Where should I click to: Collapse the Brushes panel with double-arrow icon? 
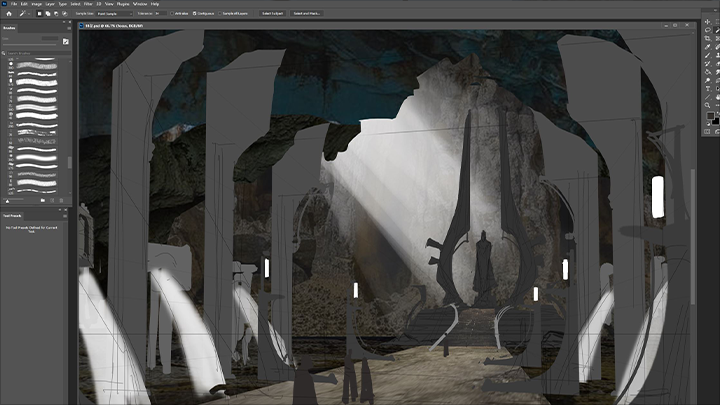[x=64, y=22]
